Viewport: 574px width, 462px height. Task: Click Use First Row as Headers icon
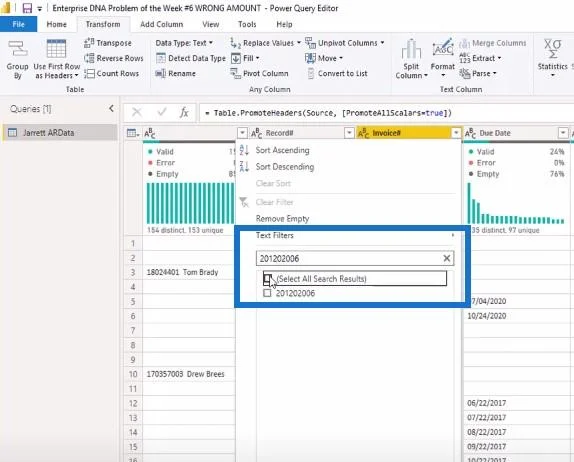(x=56, y=49)
